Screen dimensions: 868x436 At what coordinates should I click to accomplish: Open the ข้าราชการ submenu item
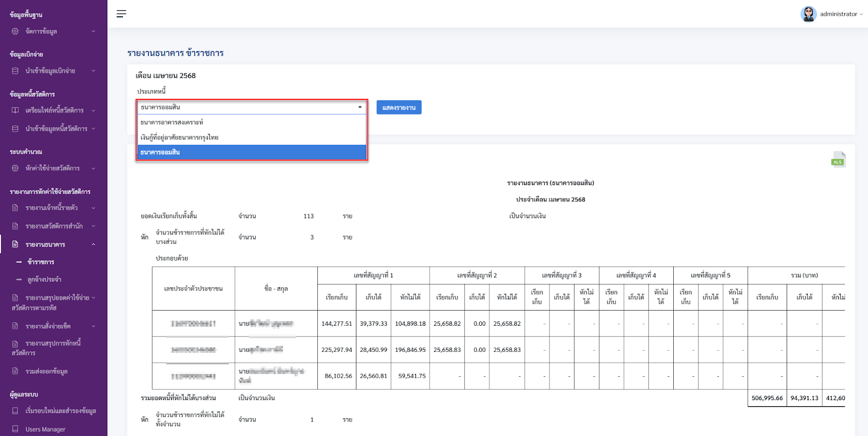41,262
